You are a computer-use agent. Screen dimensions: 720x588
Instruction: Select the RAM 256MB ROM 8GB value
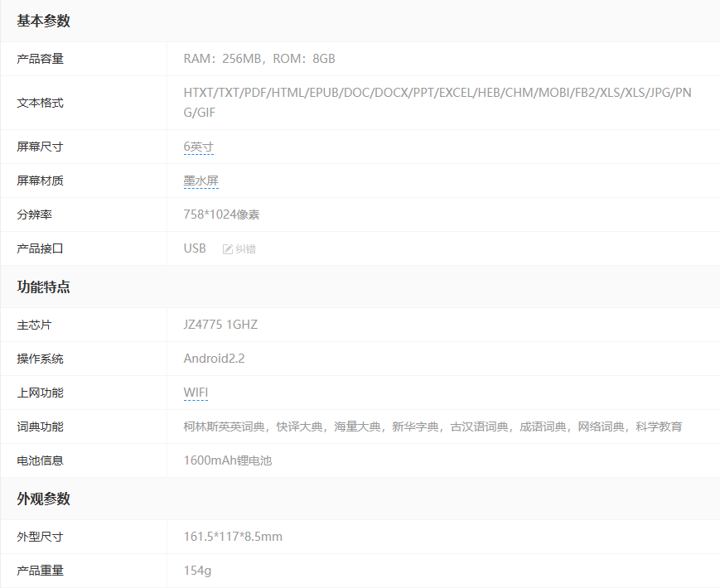[x=259, y=59]
